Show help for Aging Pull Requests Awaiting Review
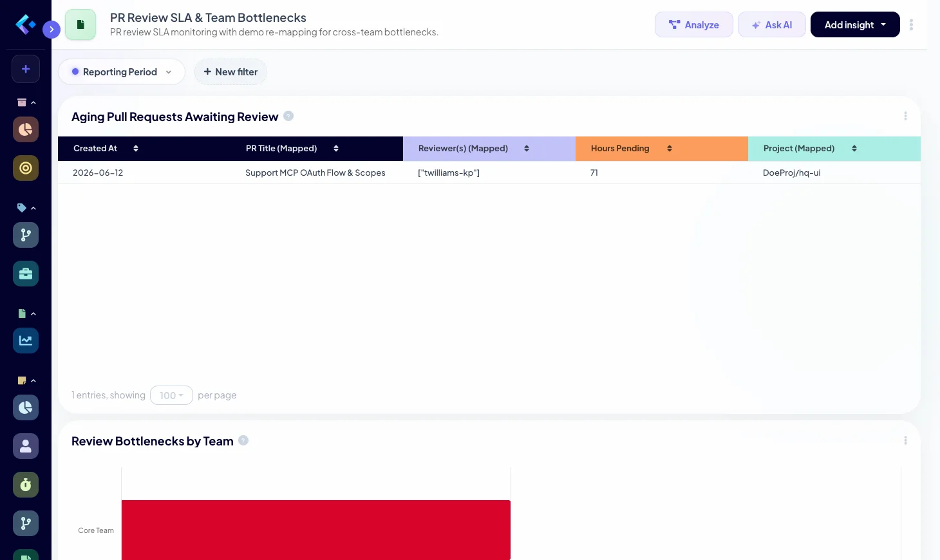Image resolution: width=940 pixels, height=560 pixels. (288, 116)
